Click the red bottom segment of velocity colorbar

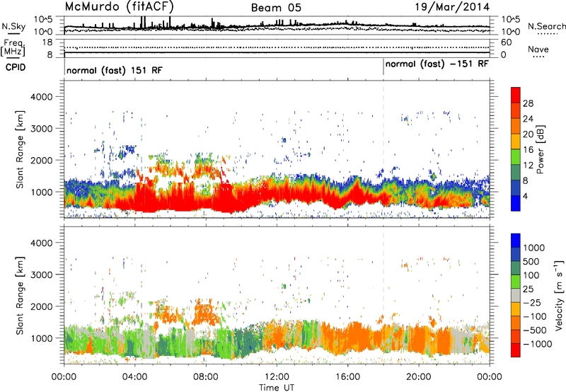point(516,350)
